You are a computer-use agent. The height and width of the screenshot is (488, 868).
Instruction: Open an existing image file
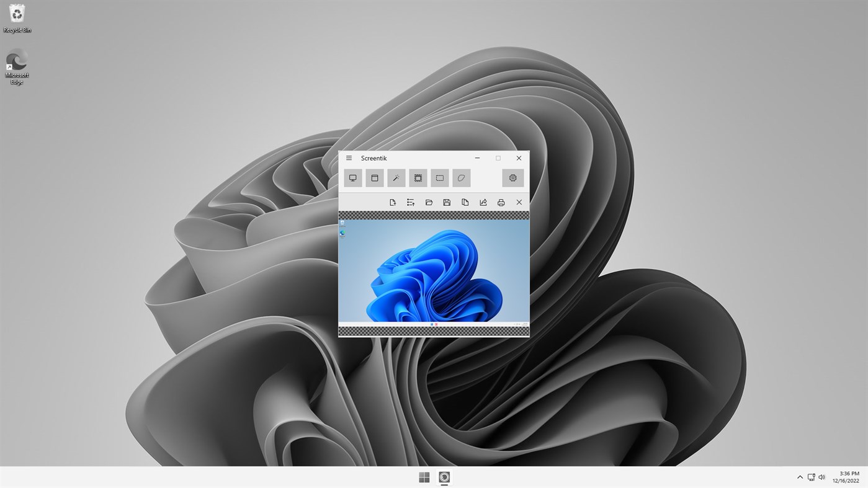[429, 202]
